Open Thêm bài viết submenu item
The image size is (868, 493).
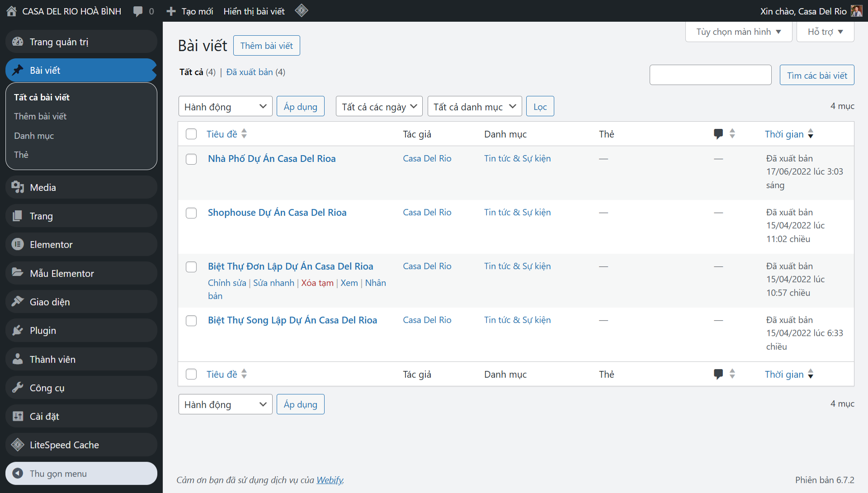pyautogui.click(x=40, y=116)
